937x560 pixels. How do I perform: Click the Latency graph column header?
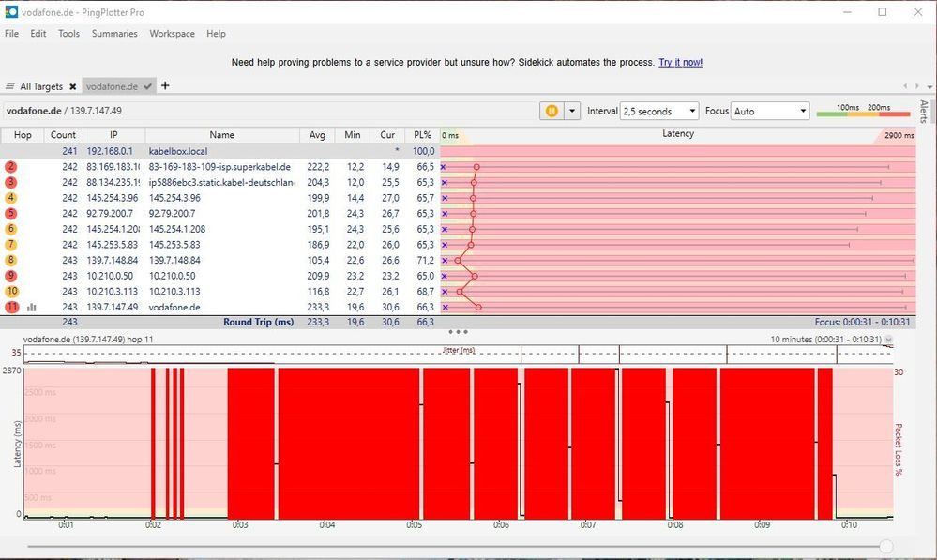[x=677, y=134]
